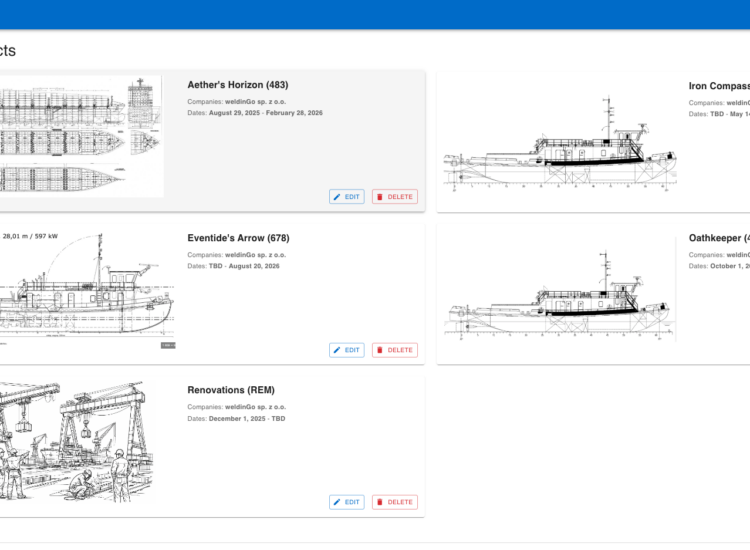Click the pencil Edit button for Aether's Horizon
The height and width of the screenshot is (550, 750).
[347, 197]
